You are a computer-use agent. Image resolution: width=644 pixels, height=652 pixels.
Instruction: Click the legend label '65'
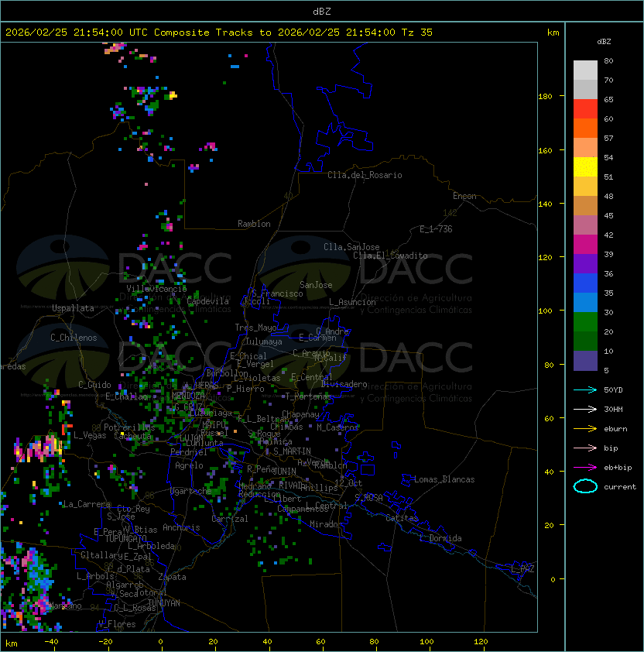coord(608,99)
